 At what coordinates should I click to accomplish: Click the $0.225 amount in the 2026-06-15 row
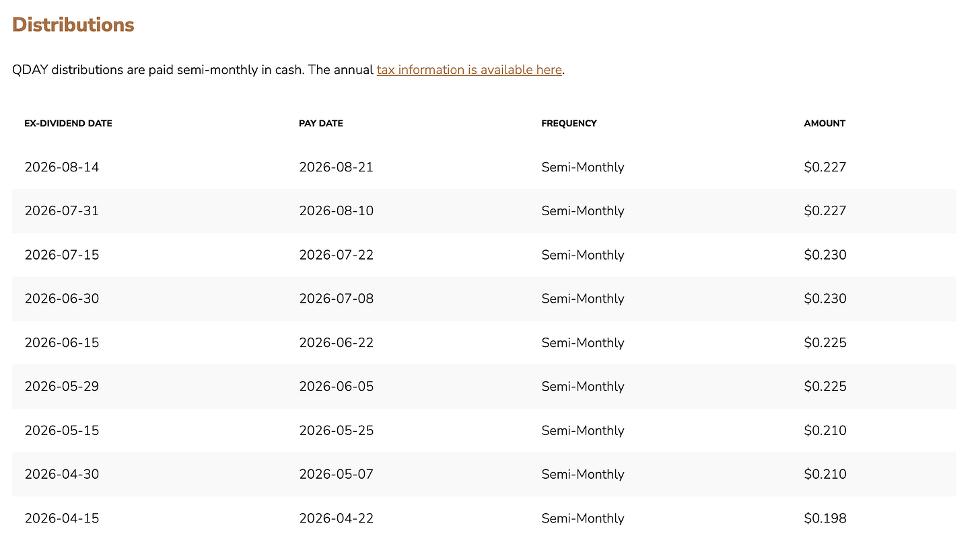(x=825, y=343)
